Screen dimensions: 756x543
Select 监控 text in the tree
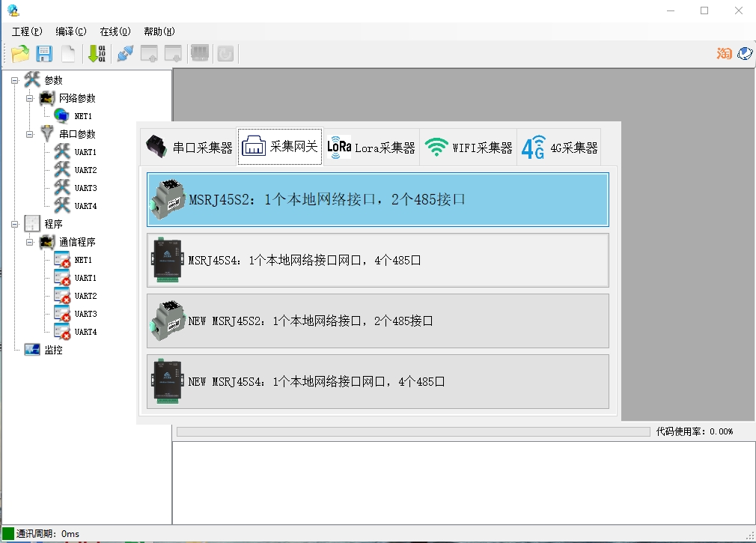(53, 350)
